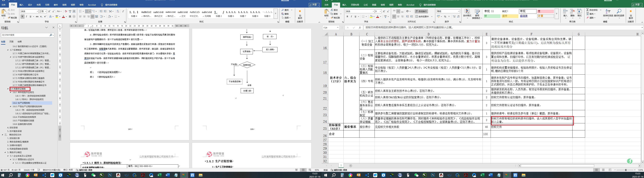Open the Excel 数据 tab
The width and height of the screenshot is (644, 178).
pyautogui.click(x=374, y=5)
